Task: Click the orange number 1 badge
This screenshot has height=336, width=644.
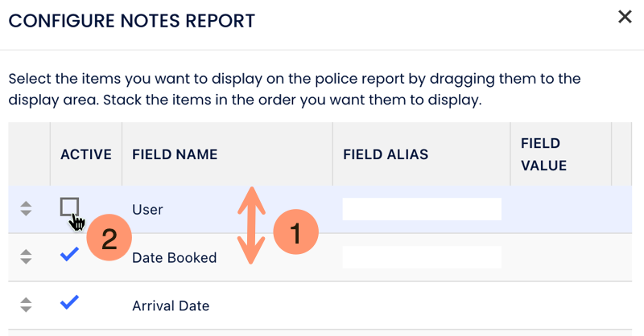Action: [295, 233]
